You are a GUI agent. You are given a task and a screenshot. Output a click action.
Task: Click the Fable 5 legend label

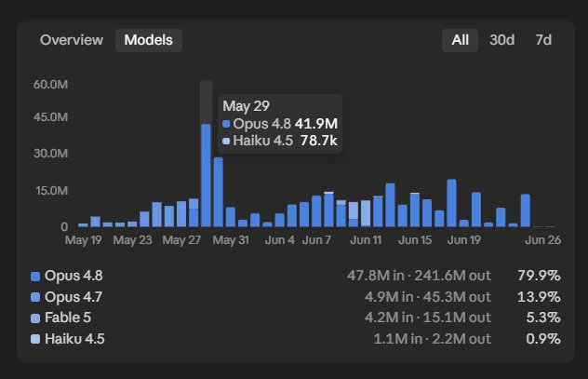[x=68, y=318]
